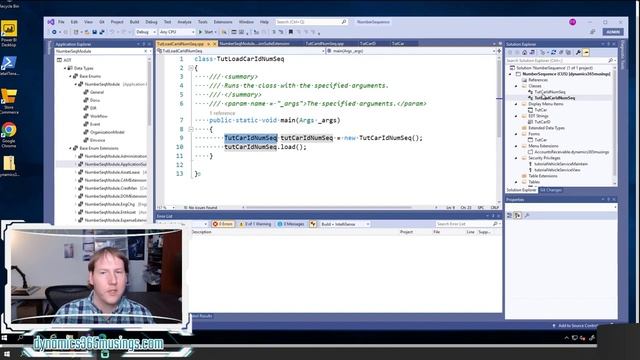Image resolution: width=640 pixels, height=360 pixels.
Task: Collapse the Base Enum Extensions node
Action: click(x=71, y=148)
